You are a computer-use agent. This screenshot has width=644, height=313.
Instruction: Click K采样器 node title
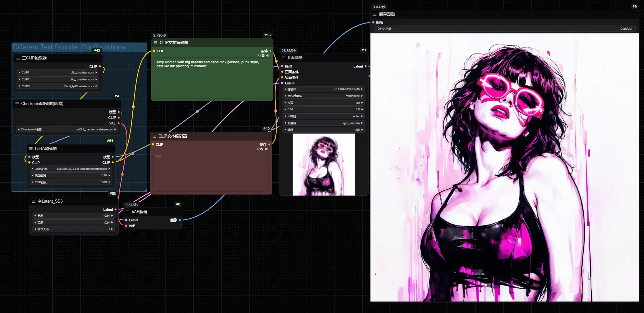point(295,58)
